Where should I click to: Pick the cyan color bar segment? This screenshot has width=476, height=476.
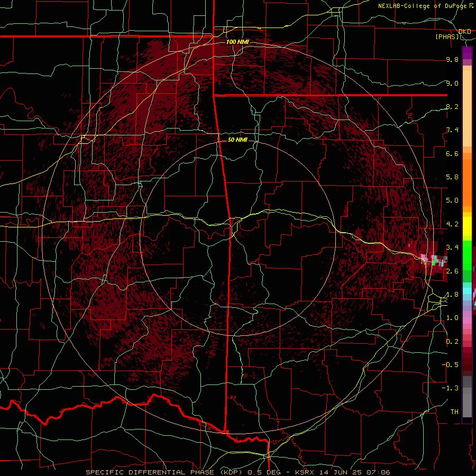click(467, 291)
